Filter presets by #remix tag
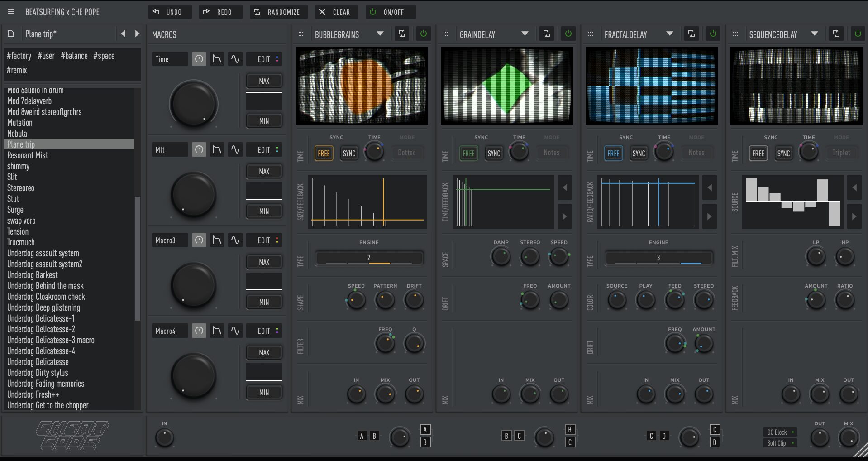The height and width of the screenshot is (461, 868). point(17,70)
